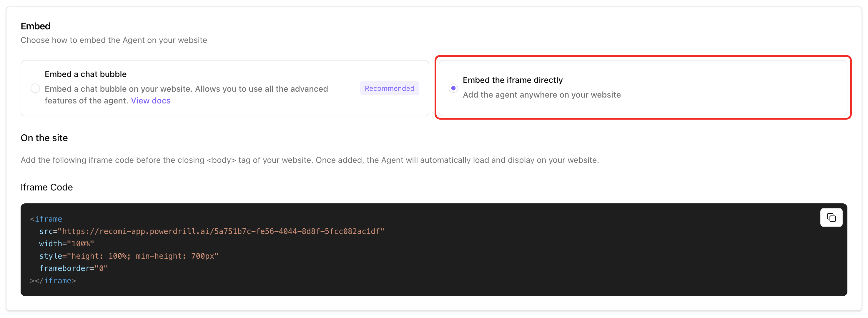Image resolution: width=868 pixels, height=318 pixels.
Task: Select the Embed the iframe directly radio button
Action: pyautogui.click(x=453, y=88)
